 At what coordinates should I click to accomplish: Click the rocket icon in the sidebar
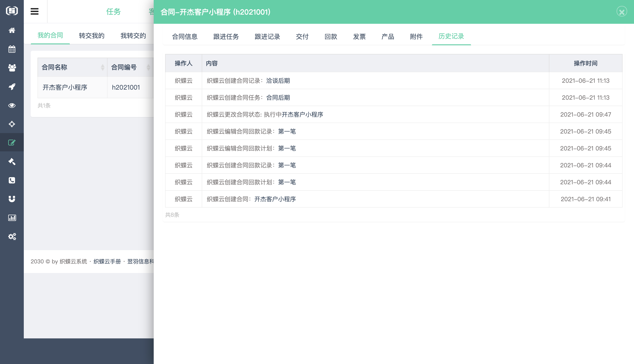[12, 86]
